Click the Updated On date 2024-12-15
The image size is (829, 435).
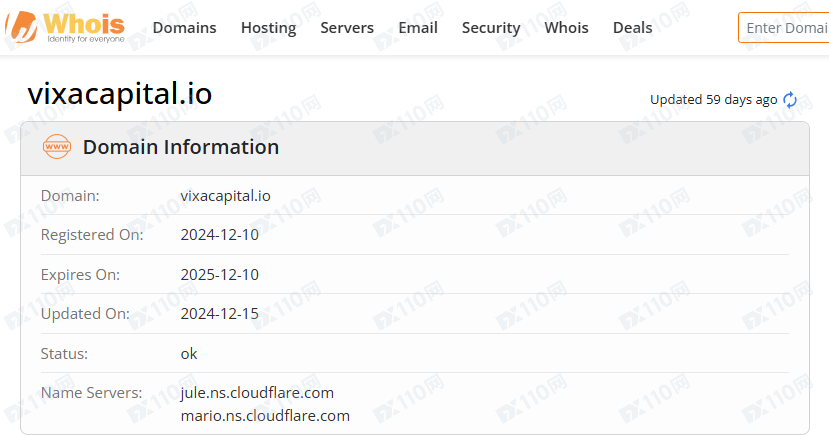click(x=219, y=314)
